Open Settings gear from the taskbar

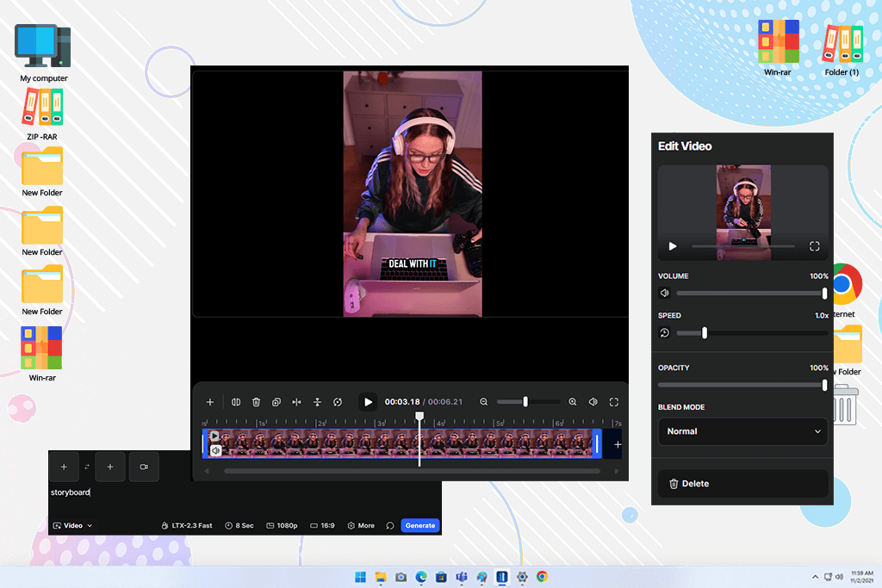tap(522, 577)
